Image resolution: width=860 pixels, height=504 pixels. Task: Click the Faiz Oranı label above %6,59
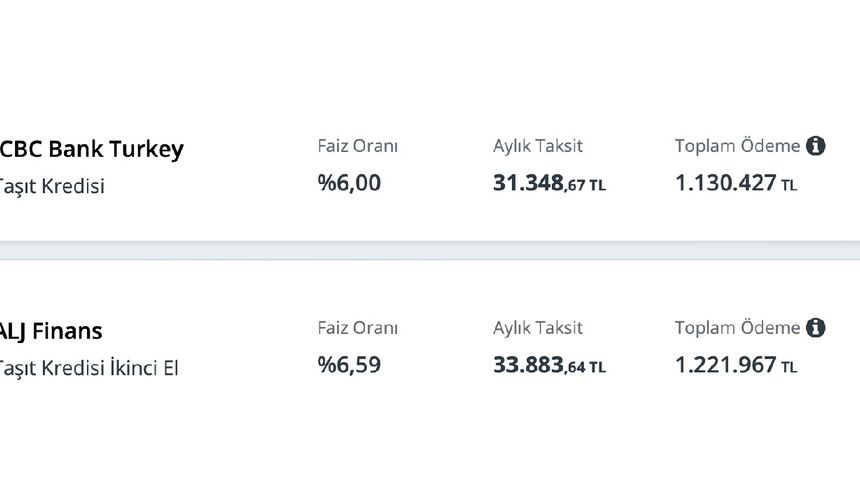point(357,328)
